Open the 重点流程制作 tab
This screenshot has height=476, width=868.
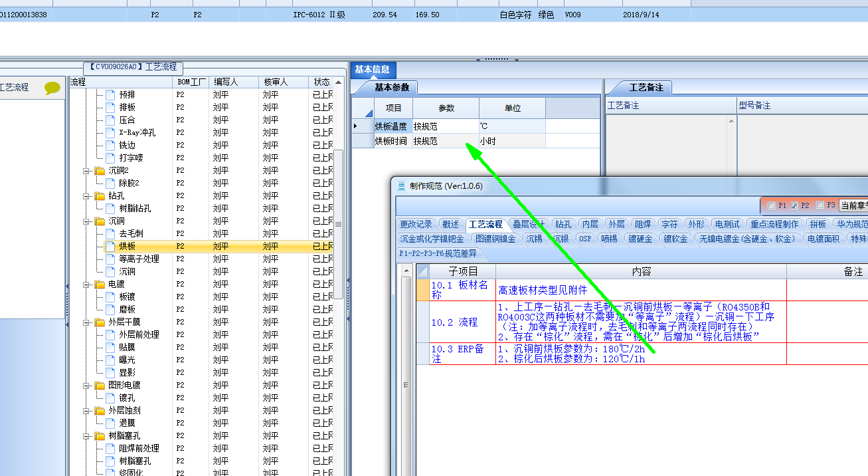tap(774, 225)
